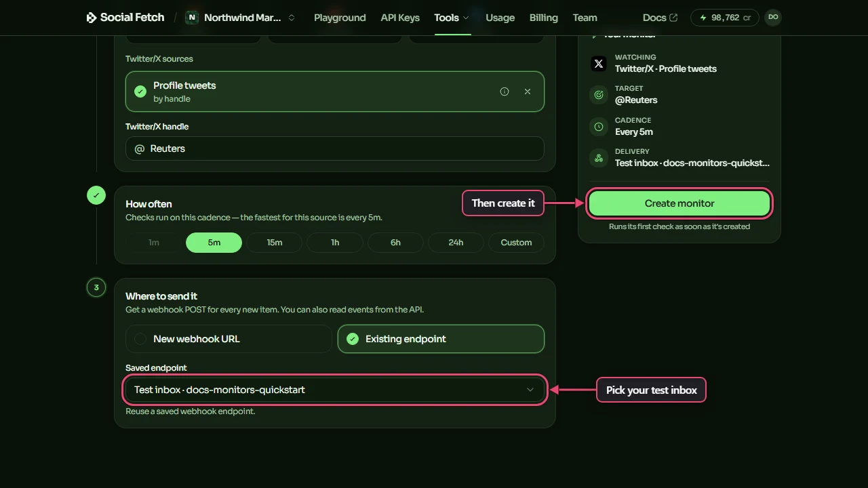Click the Social Fetch logo icon
868x488 pixels.
(92, 18)
